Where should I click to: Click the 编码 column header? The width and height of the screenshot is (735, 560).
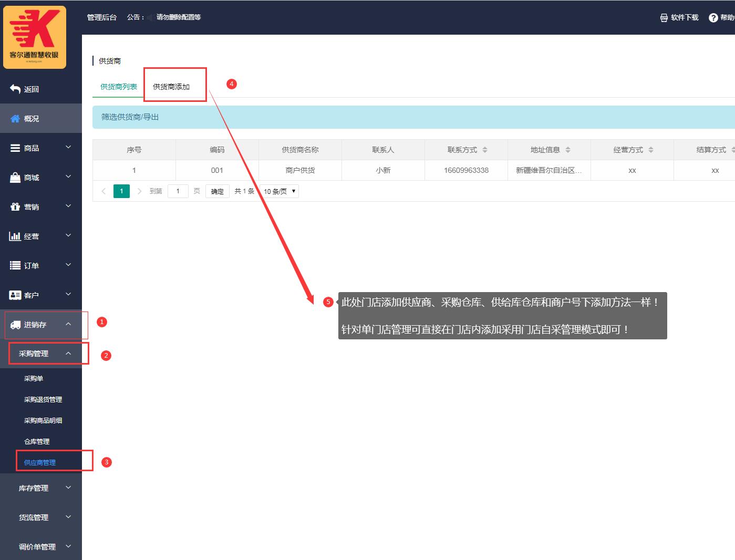coord(217,150)
